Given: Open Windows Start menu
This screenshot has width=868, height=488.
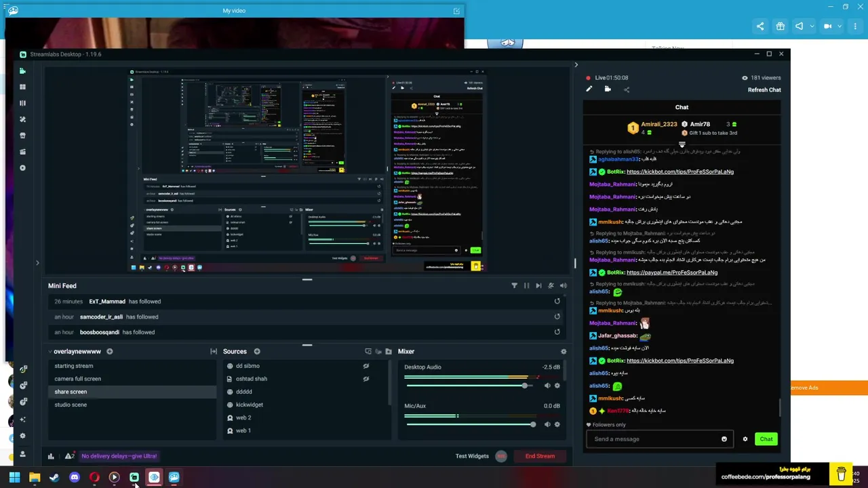Looking at the screenshot, I should 14,477.
